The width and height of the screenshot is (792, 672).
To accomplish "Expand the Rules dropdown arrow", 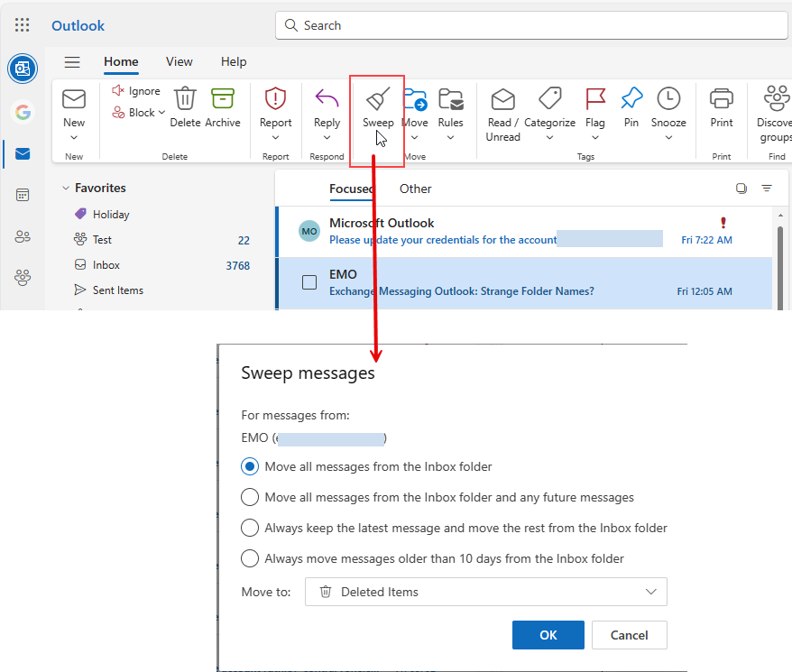I will click(x=450, y=137).
